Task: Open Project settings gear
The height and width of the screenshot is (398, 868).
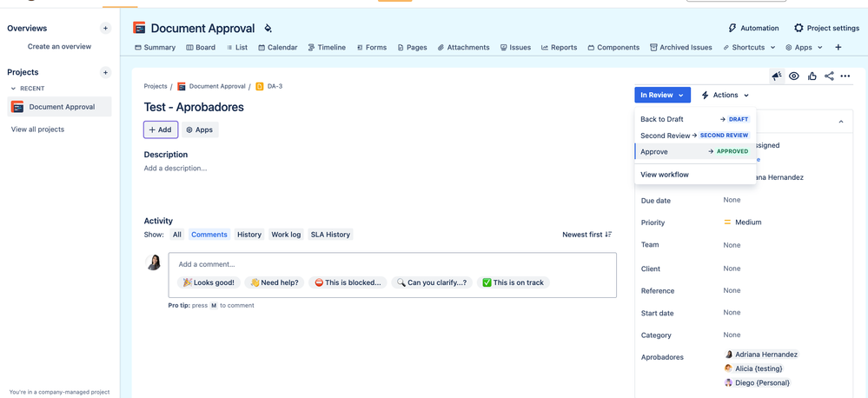Action: (x=826, y=28)
